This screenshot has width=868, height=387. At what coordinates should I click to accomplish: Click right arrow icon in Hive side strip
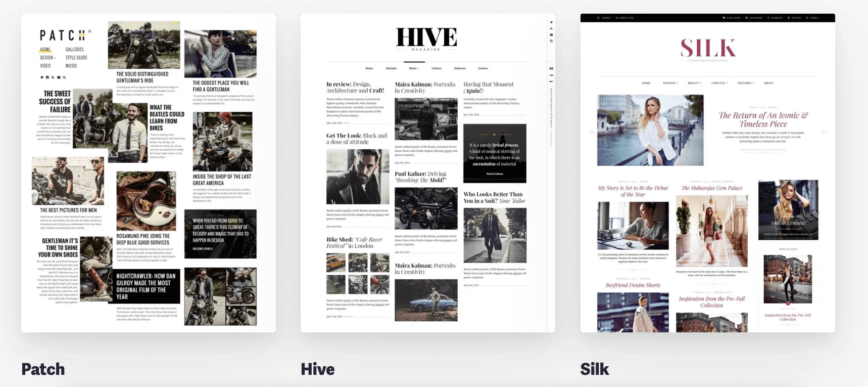(x=551, y=75)
